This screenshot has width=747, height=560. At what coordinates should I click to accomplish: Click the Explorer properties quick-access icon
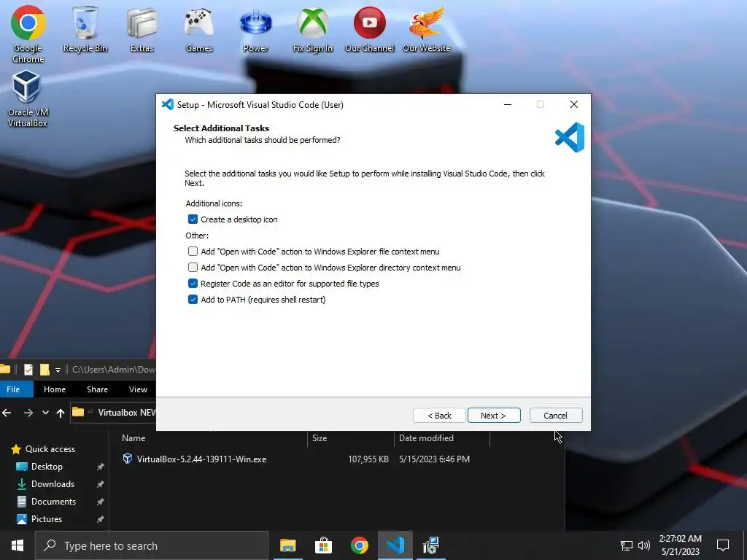pos(28,370)
